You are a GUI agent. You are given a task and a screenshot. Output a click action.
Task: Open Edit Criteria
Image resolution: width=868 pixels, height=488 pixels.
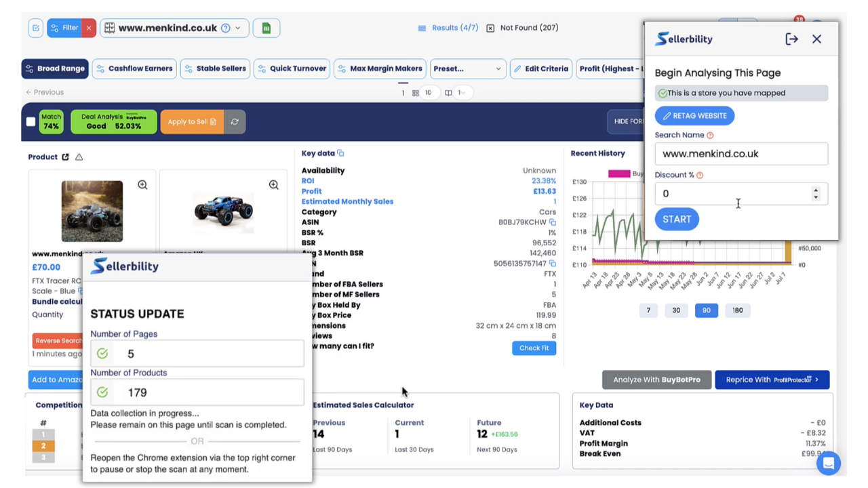[541, 68]
